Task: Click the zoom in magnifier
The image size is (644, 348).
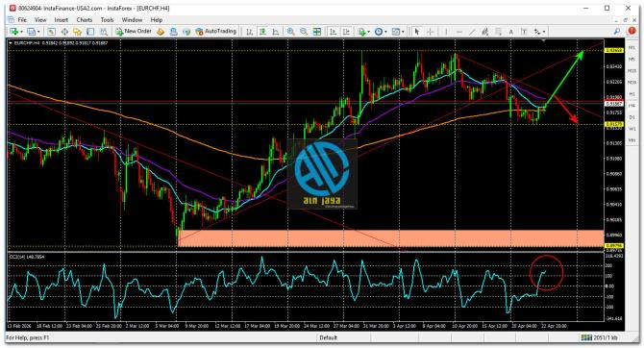Action: tap(291, 32)
